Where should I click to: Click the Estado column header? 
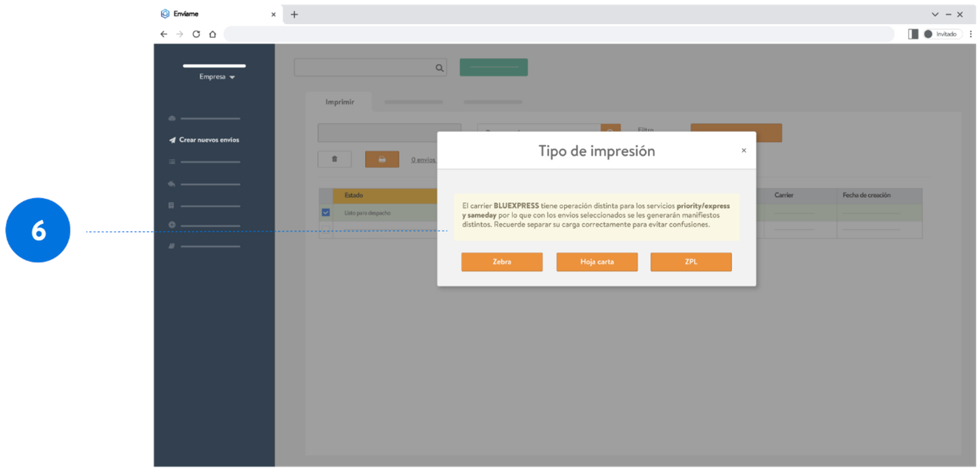tap(385, 195)
